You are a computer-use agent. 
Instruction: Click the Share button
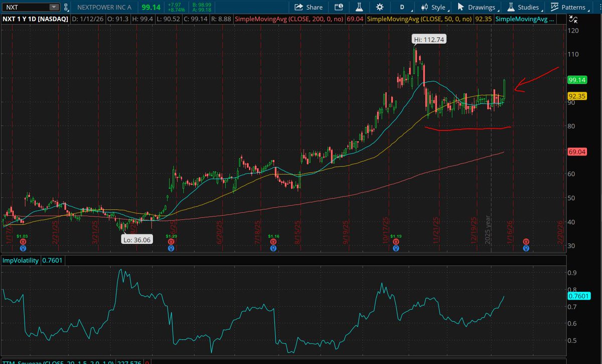click(308, 7)
